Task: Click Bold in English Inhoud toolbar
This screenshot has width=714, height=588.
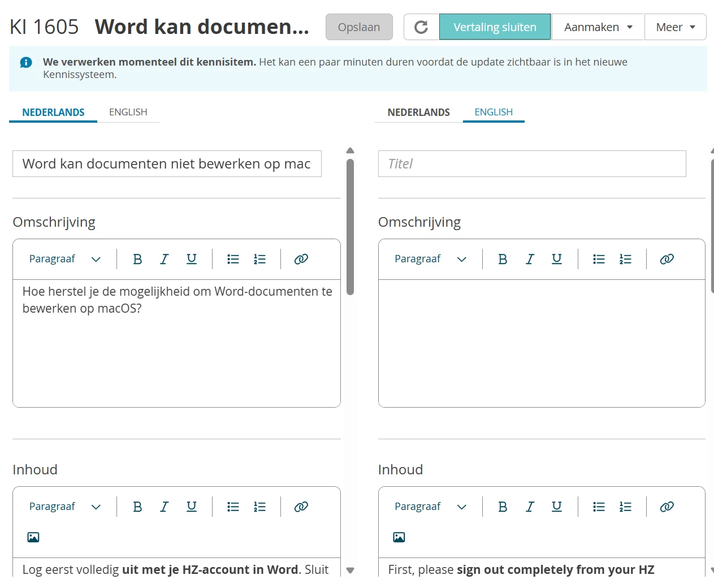Action: (x=503, y=507)
